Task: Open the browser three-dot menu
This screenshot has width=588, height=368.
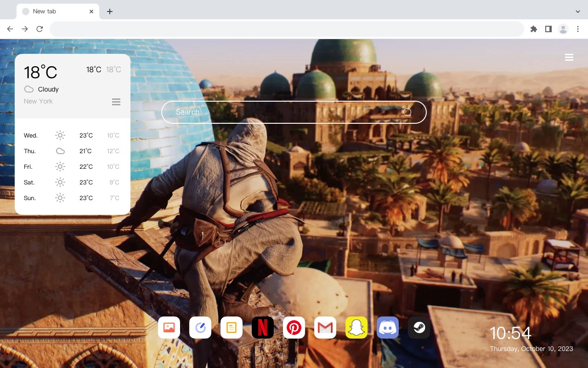Action: 578,29
